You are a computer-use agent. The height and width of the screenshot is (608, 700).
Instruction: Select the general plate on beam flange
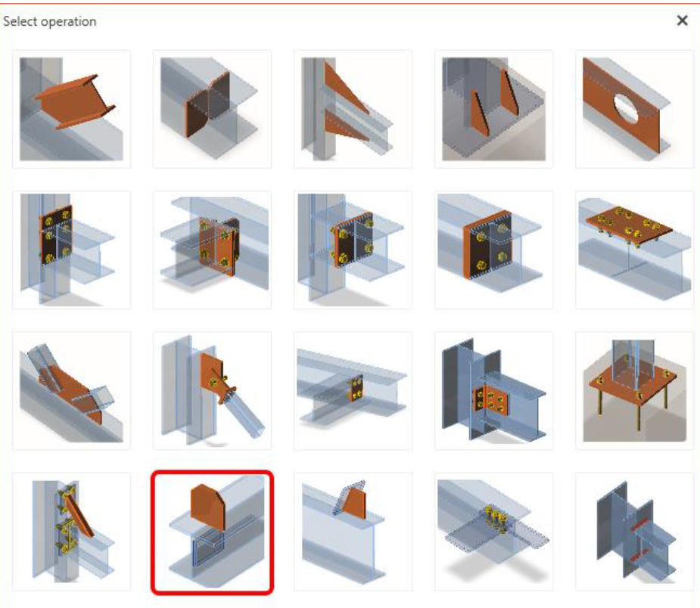[353, 532]
